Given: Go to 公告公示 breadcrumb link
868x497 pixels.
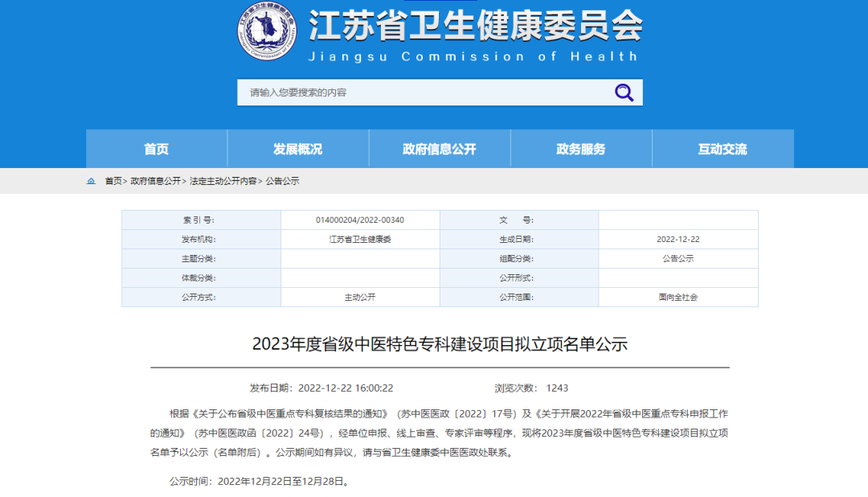Looking at the screenshot, I should 282,181.
